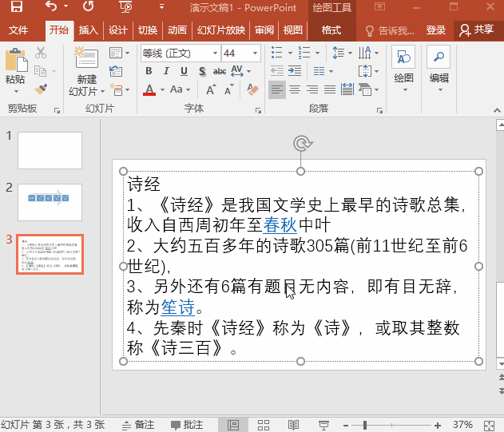Toggle Italic text formatting
504x432 pixels.
pos(165,71)
